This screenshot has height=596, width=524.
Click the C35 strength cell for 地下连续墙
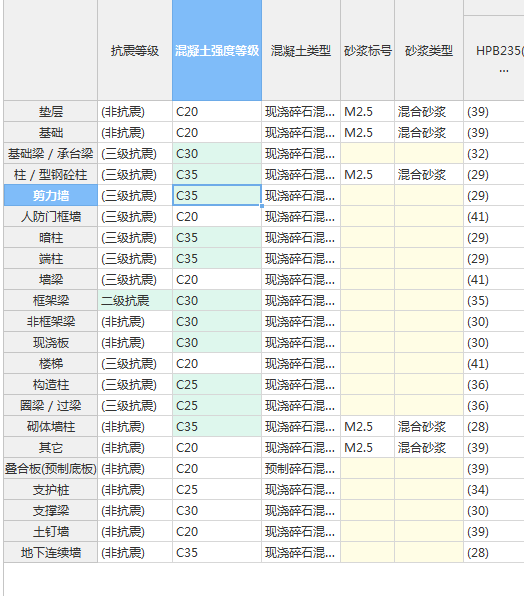[x=217, y=552]
